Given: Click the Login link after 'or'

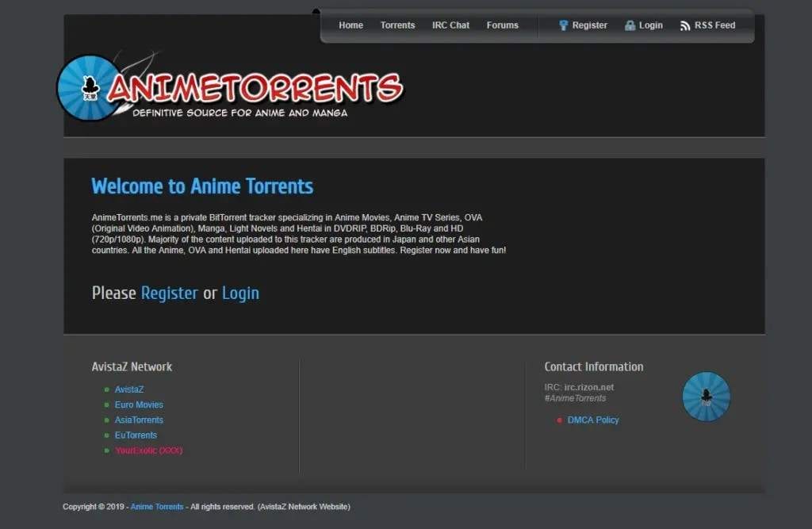Looking at the screenshot, I should [x=240, y=293].
